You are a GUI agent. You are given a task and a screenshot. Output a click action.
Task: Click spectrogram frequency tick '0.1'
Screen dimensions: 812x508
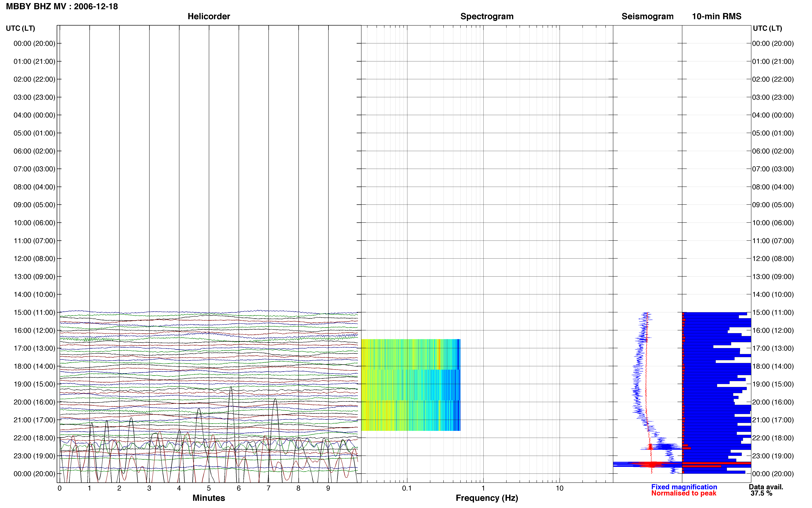click(x=407, y=488)
